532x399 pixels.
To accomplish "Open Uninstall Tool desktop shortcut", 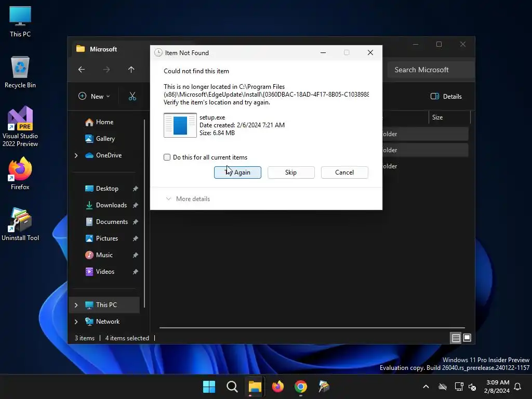I will [20, 224].
